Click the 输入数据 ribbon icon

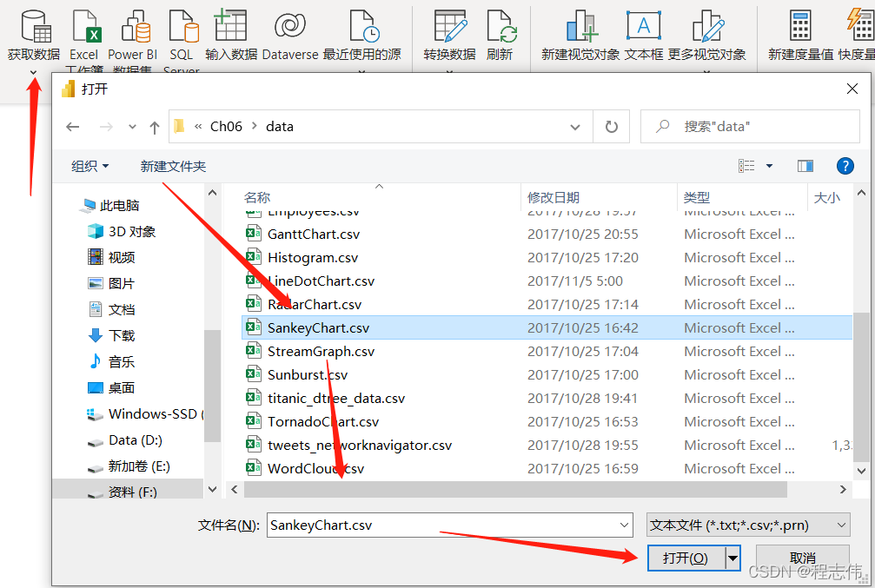(x=230, y=25)
